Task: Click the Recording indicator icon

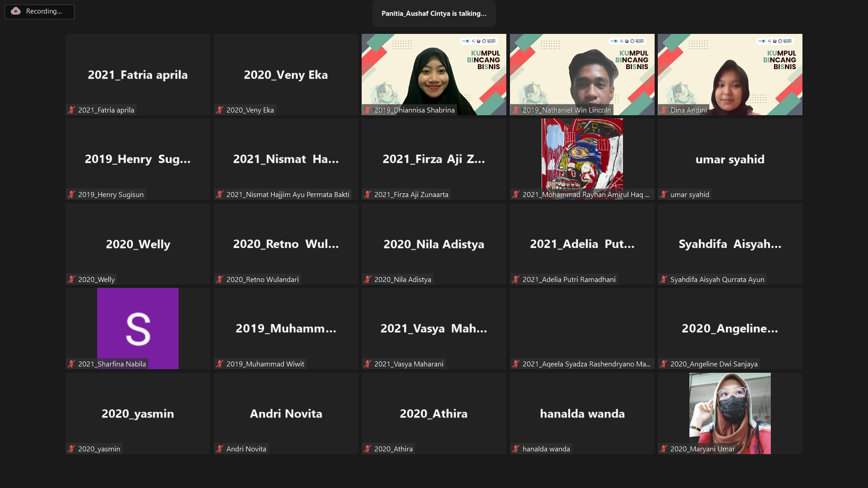Action: (x=16, y=11)
